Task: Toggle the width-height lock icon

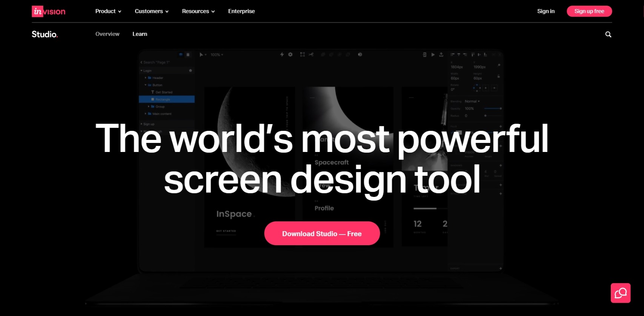Action: 498,76
